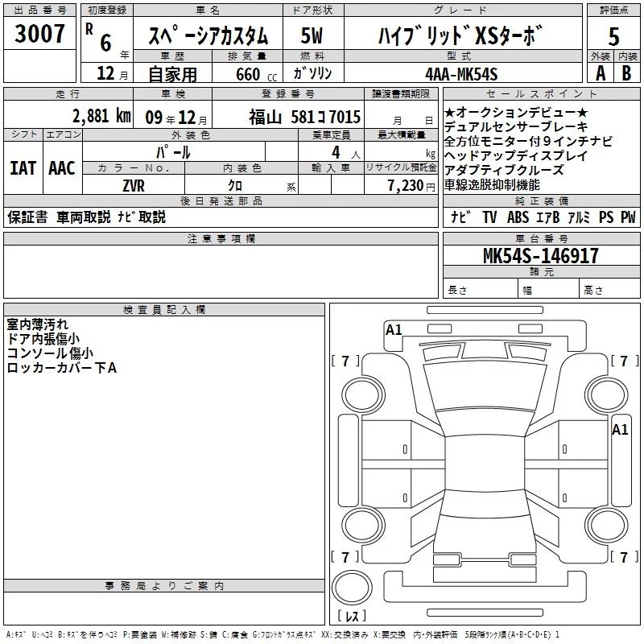Click the lot number 3007
644x644 pixels.
tap(39, 34)
